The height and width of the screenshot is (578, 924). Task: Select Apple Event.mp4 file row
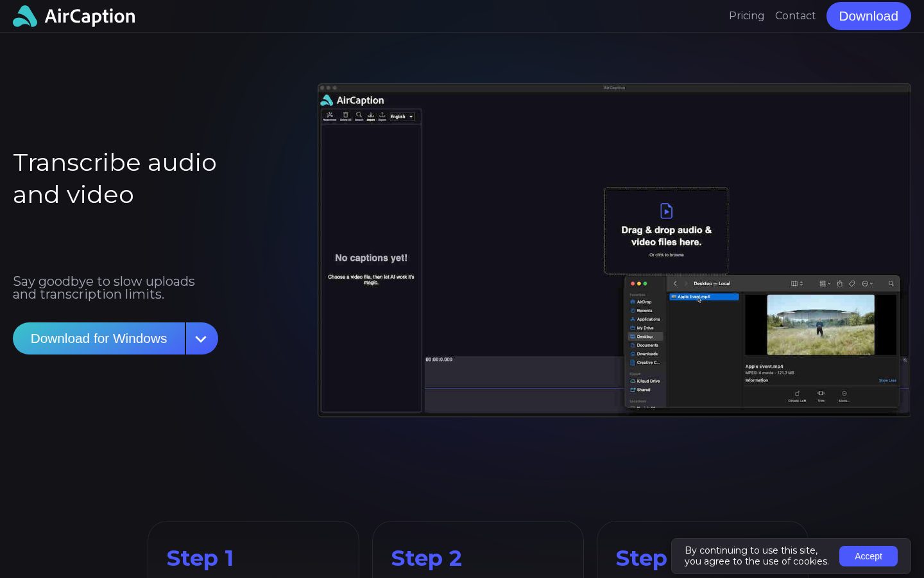(704, 297)
